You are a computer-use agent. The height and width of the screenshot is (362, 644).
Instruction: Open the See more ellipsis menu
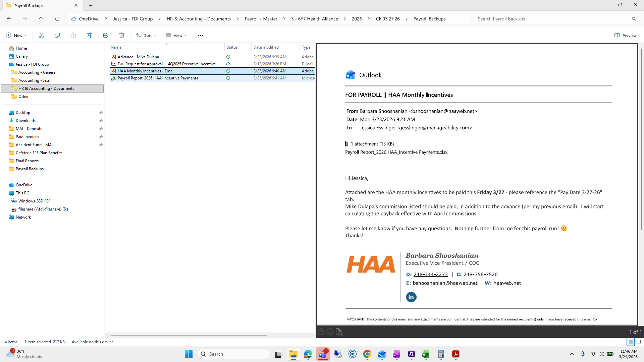[x=200, y=35]
